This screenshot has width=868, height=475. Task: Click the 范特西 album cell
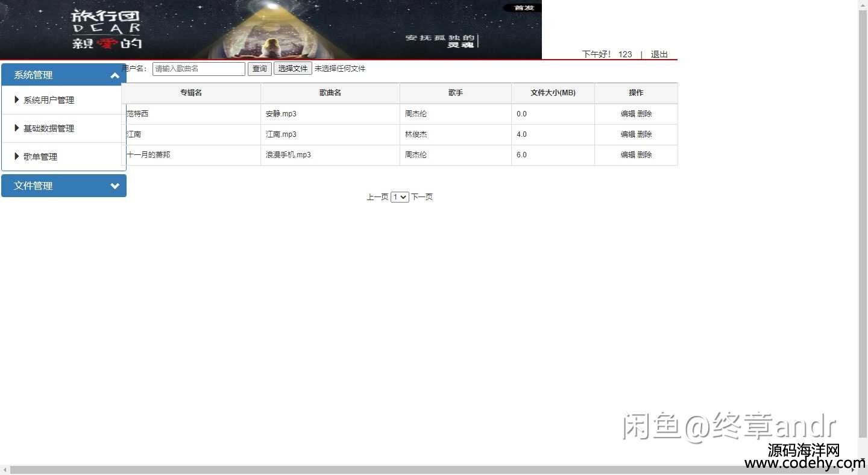191,114
